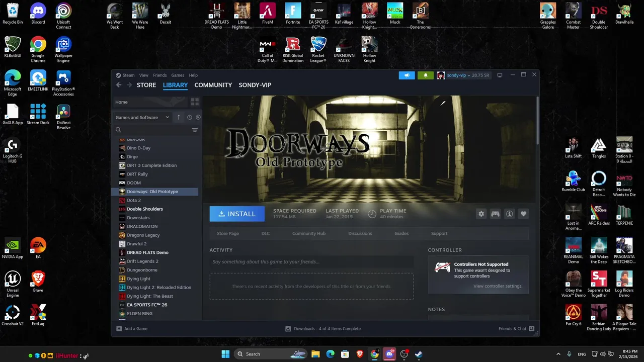644x362 pixels.
Task: Switch Steam to Big Picture mode icon
Action: coord(500,75)
